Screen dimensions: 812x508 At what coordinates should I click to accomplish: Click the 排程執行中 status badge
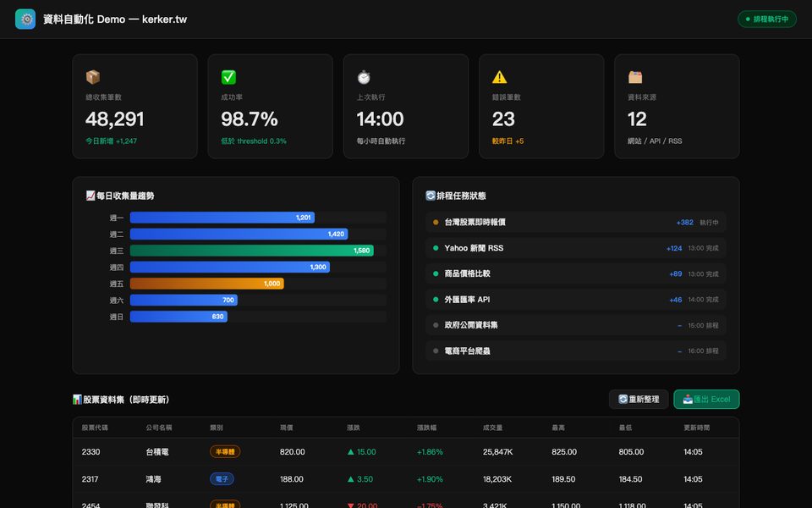click(x=767, y=19)
